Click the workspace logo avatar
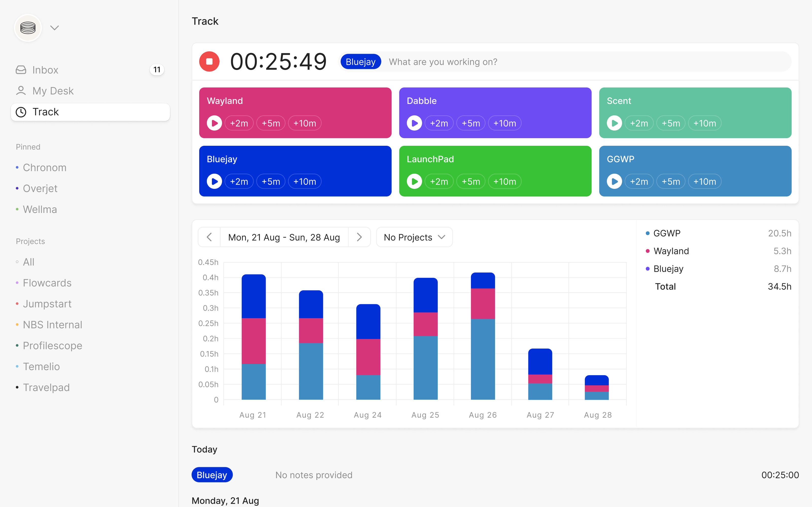 [28, 28]
